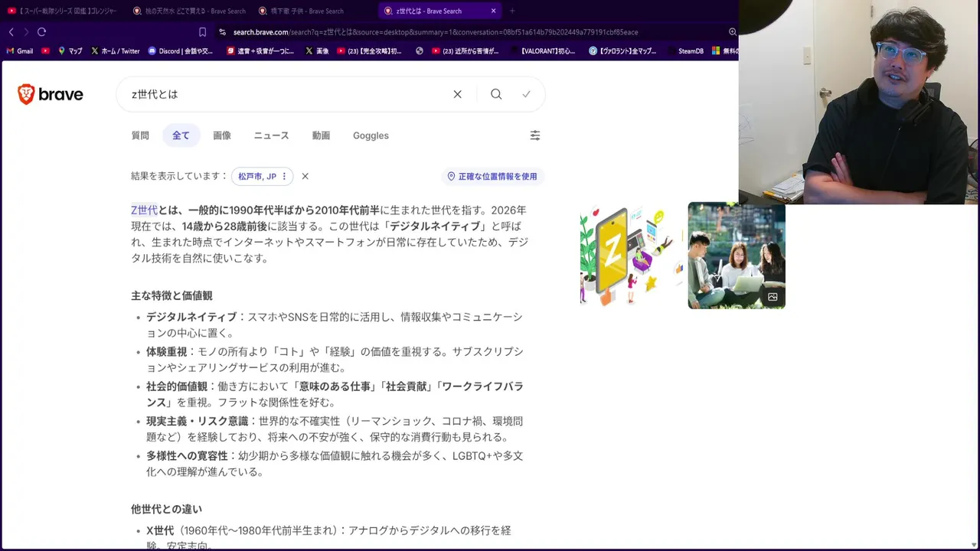Image resolution: width=980 pixels, height=551 pixels.
Task: Select the 社会的価値観 bullet label
Action: pyautogui.click(x=177, y=386)
